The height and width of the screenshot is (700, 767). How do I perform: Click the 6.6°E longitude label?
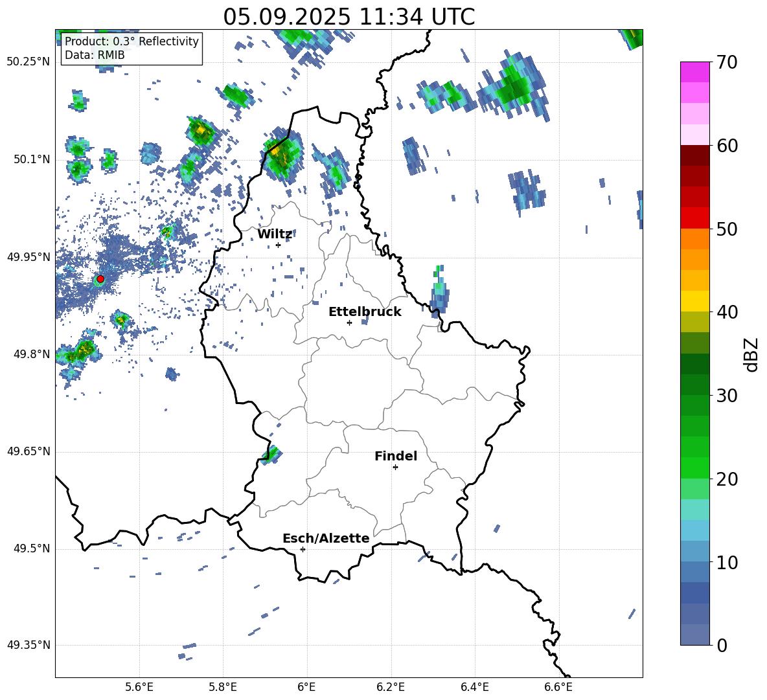coord(558,687)
